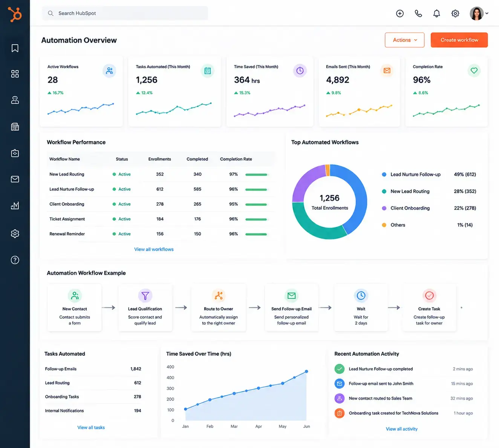Viewport: 499px width, 448px height.
Task: Click the plus circle create icon
Action: pyautogui.click(x=400, y=14)
